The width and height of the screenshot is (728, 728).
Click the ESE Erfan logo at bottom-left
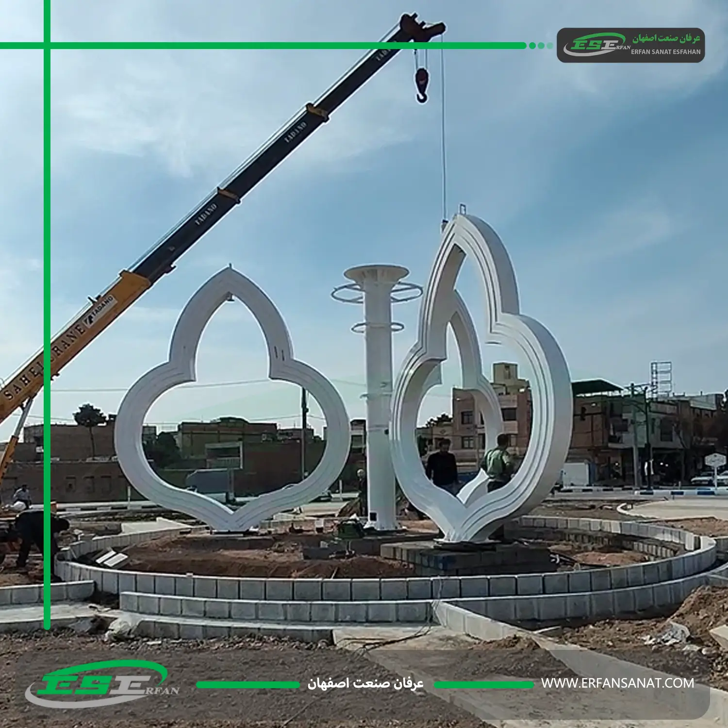pyautogui.click(x=103, y=684)
